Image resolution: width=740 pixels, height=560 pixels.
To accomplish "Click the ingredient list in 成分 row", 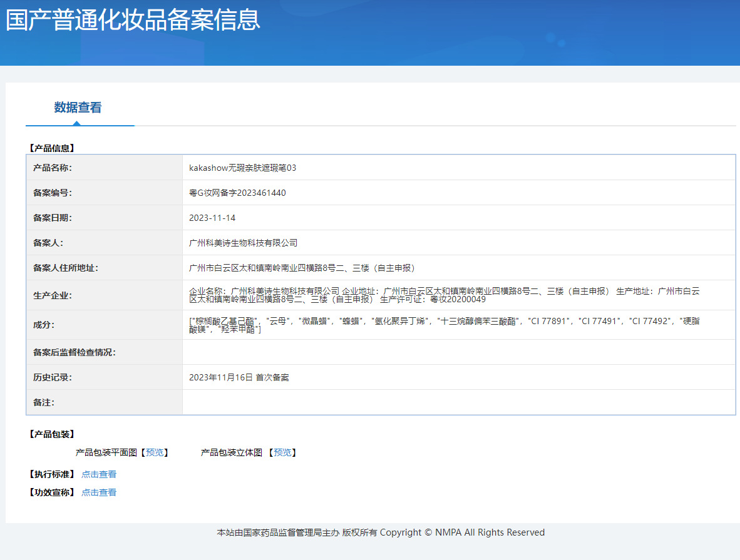I will [445, 325].
